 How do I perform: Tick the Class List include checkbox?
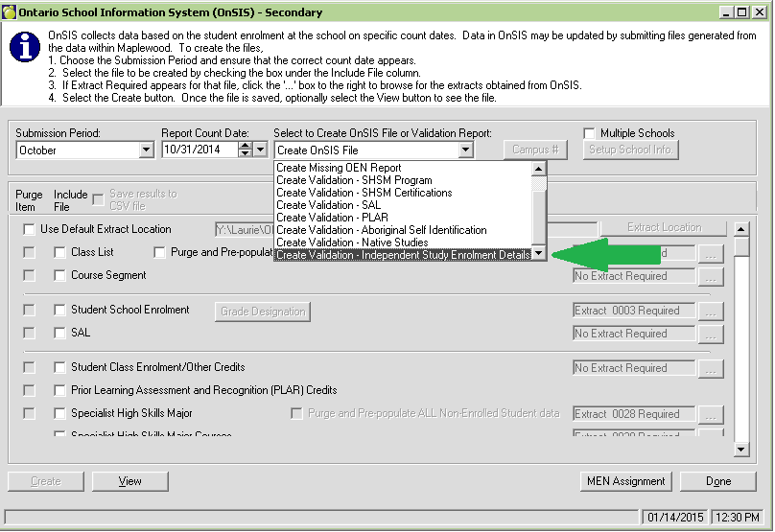[60, 252]
